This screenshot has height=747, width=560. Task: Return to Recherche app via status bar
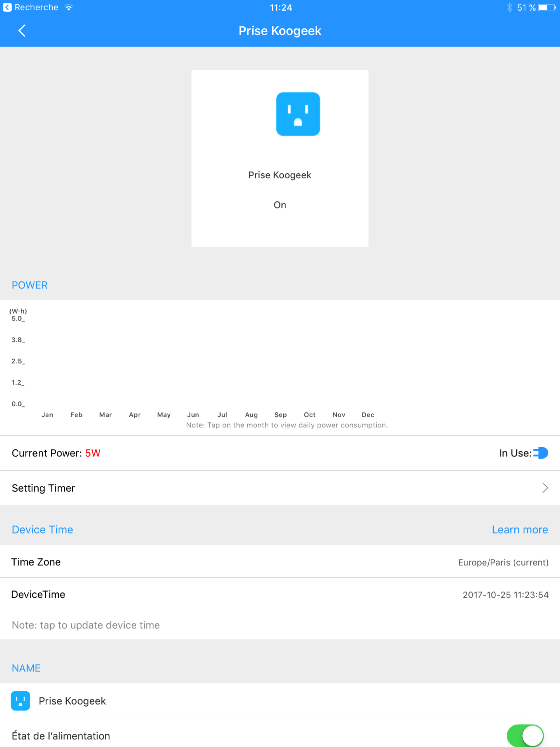click(31, 8)
